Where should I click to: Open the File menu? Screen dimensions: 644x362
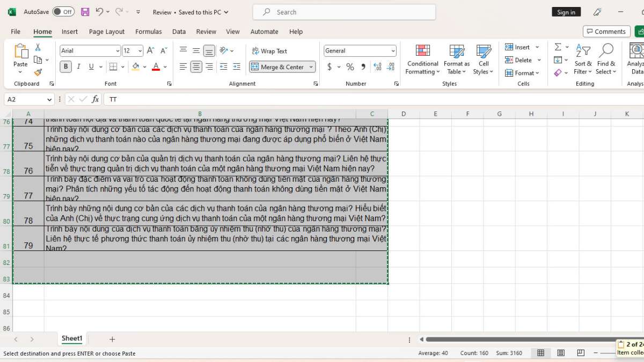point(16,32)
